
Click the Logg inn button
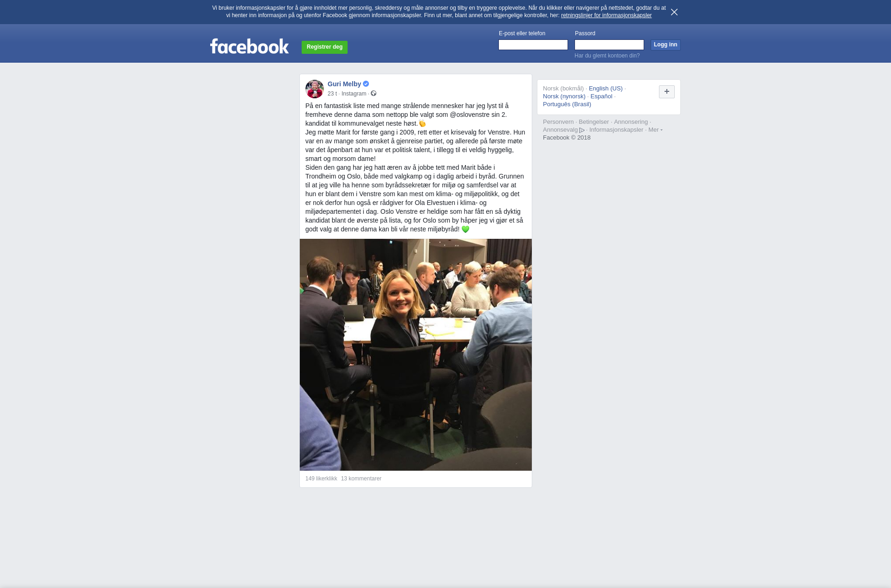pyautogui.click(x=665, y=45)
